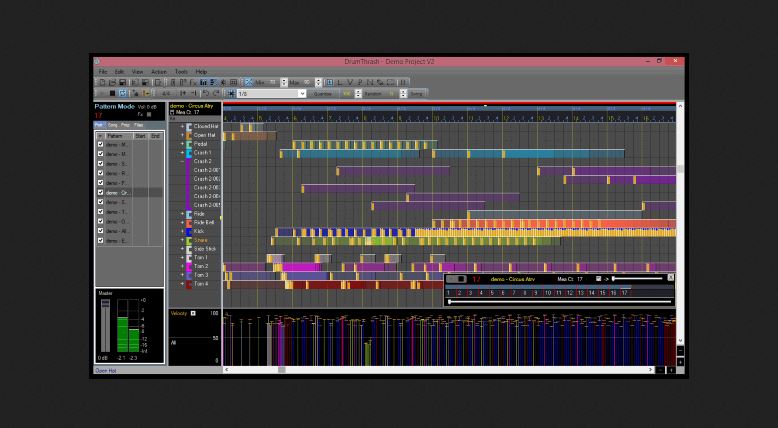
Task: Switch to the Song tab
Action: (x=113, y=125)
